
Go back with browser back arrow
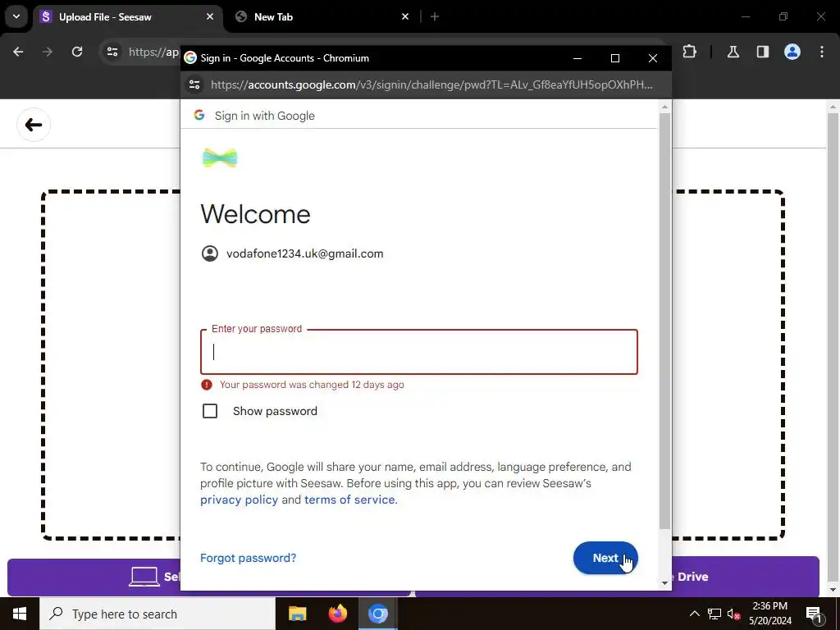18,52
